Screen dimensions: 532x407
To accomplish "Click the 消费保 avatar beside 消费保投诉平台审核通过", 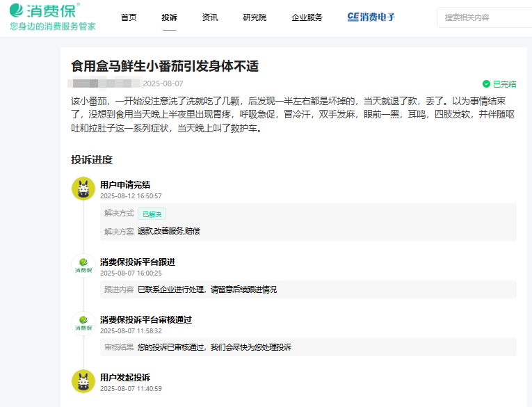I will (x=83, y=323).
